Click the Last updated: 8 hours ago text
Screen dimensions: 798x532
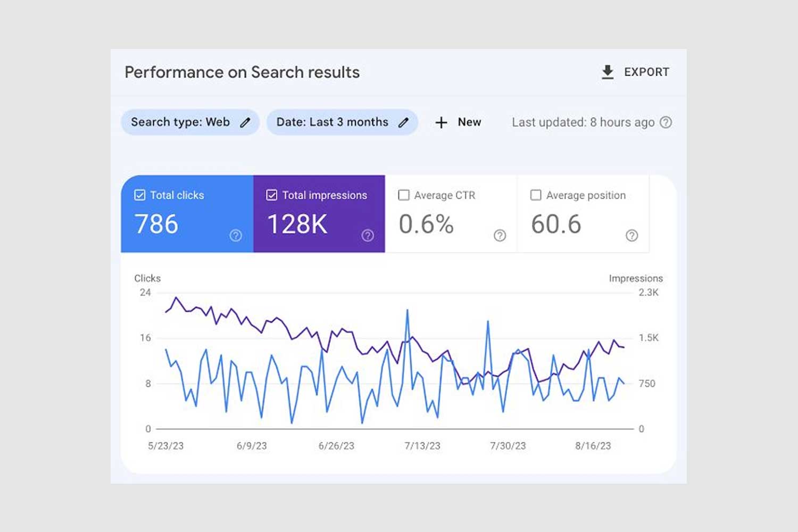click(583, 122)
